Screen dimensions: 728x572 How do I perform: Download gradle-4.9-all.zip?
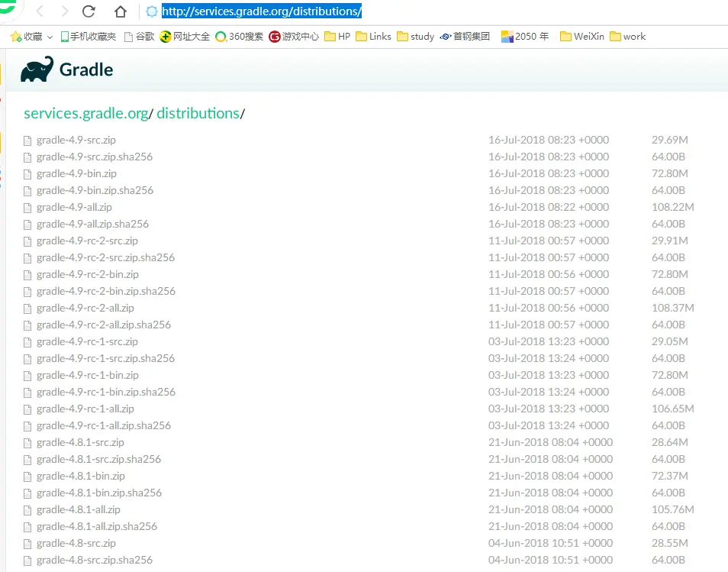pyautogui.click(x=74, y=207)
